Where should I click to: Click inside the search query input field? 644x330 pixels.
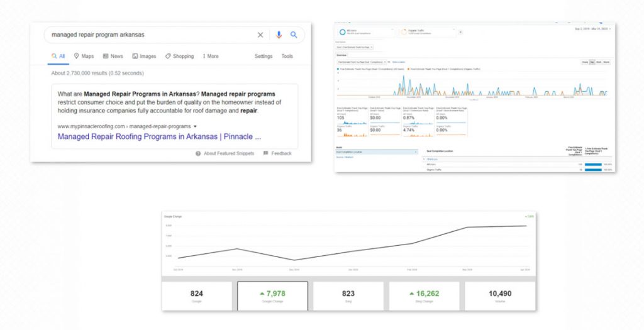pyautogui.click(x=151, y=35)
